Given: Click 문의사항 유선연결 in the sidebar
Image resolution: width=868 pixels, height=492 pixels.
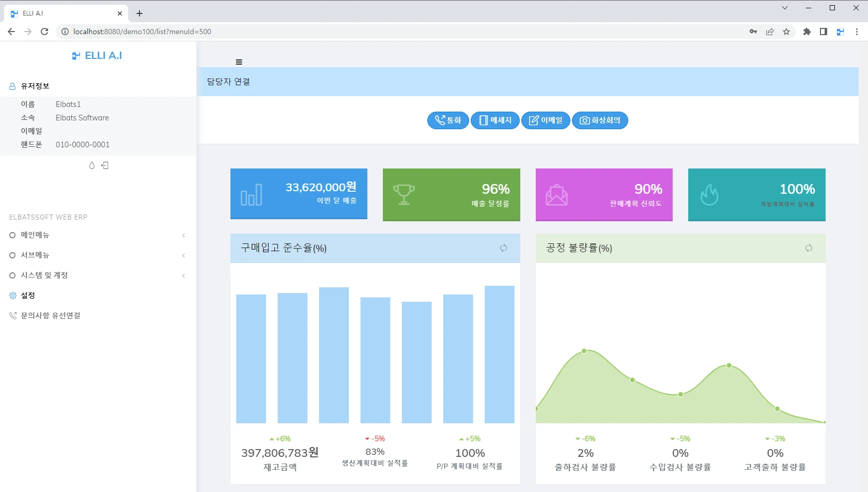Looking at the screenshot, I should [x=50, y=315].
